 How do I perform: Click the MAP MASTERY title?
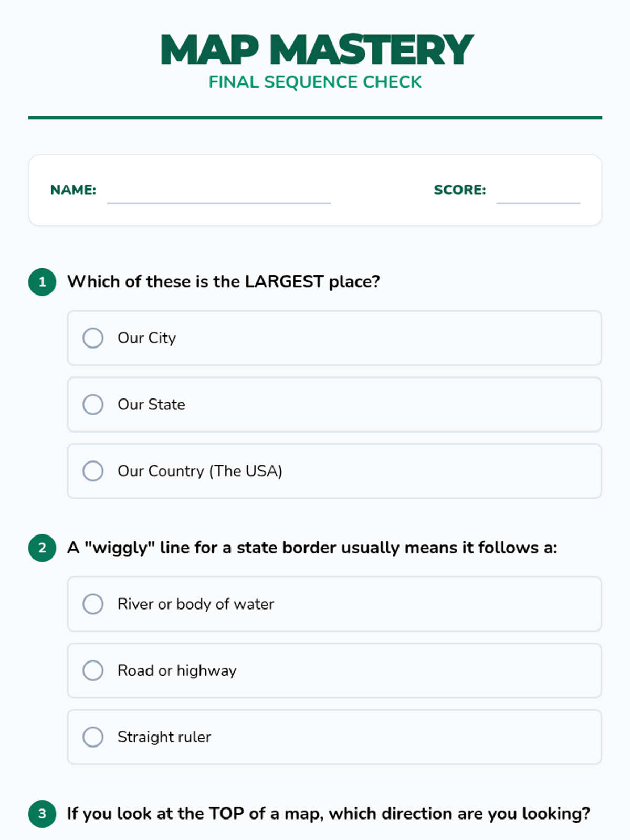[317, 50]
